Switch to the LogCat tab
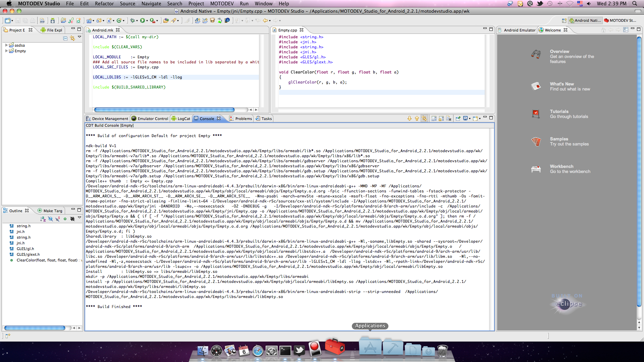 [x=181, y=118]
